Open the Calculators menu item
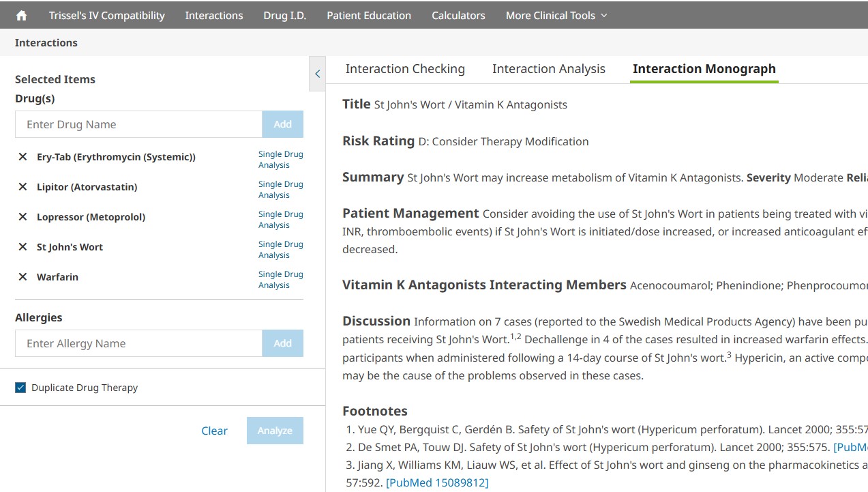The image size is (868, 492). (x=458, y=15)
